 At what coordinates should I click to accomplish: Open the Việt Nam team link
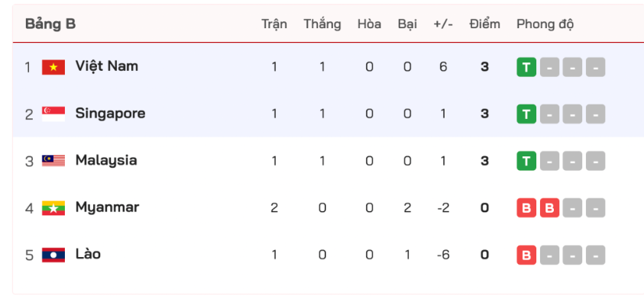click(107, 66)
